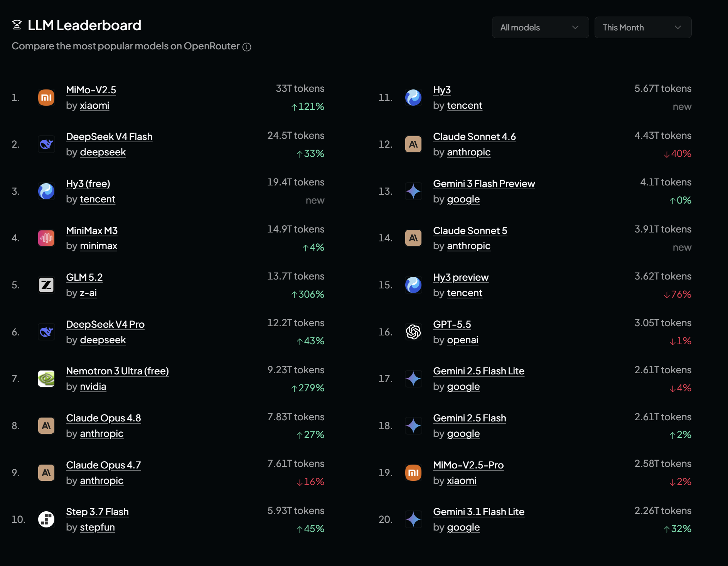Open the Gemini 2.5 Flash Lite link
Image resolution: width=728 pixels, height=566 pixels.
pos(479,371)
